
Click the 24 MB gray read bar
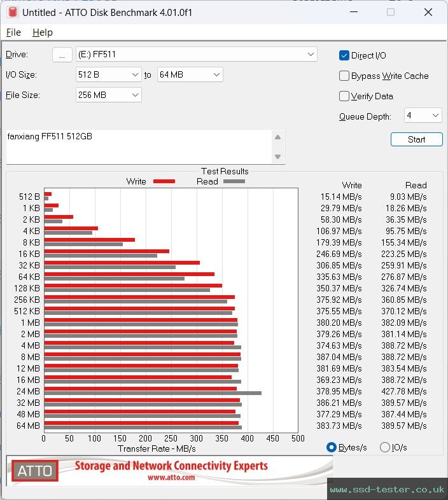tap(153, 393)
